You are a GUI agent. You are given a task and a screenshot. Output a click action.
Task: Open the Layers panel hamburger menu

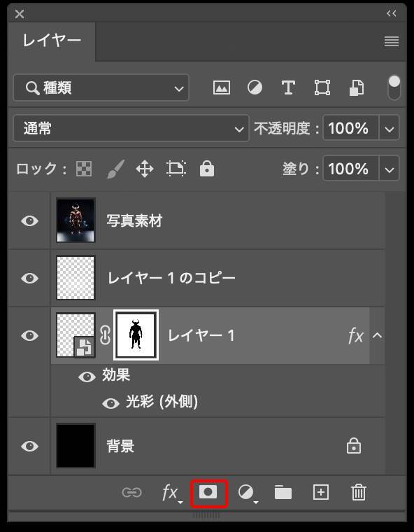[392, 41]
